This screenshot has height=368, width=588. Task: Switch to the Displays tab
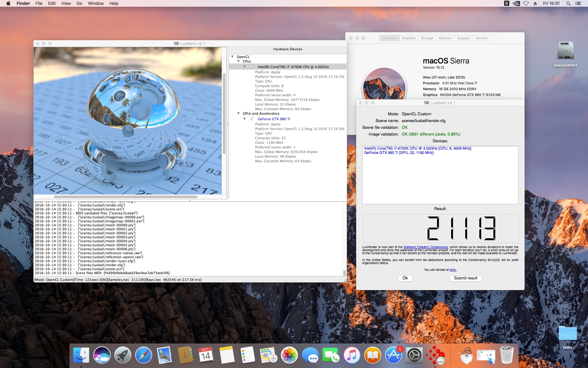pos(409,38)
